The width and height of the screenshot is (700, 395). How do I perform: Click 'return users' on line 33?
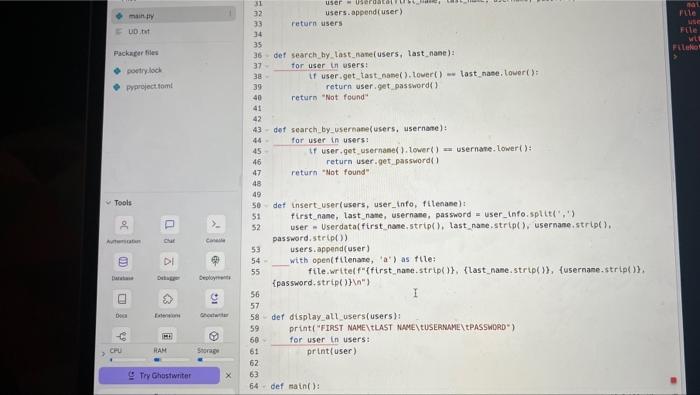pos(317,23)
